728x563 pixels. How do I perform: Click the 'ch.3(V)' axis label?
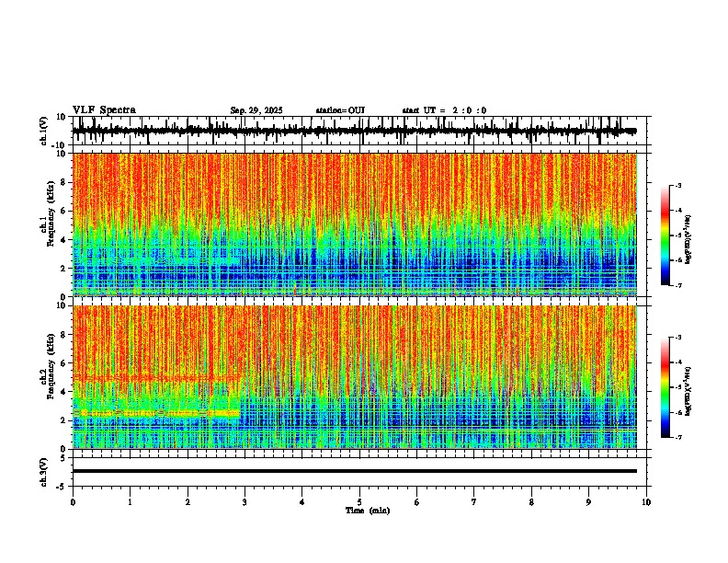[x=43, y=472]
